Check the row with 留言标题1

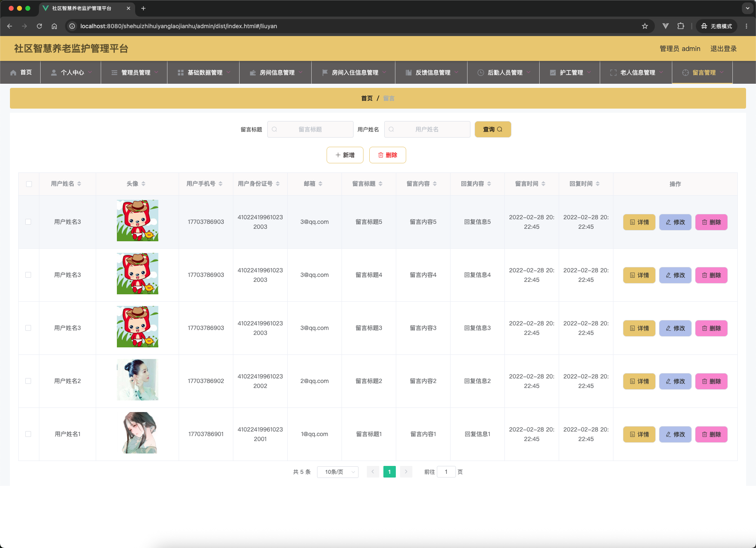point(28,434)
